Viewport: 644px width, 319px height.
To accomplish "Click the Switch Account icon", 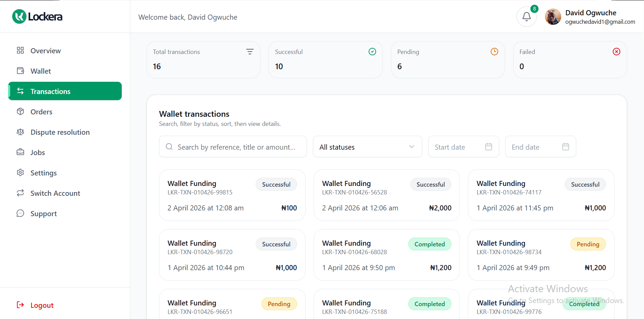I will (20, 193).
